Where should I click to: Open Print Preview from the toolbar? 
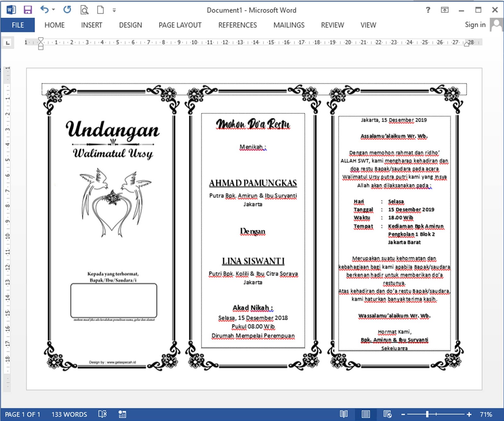[x=84, y=10]
